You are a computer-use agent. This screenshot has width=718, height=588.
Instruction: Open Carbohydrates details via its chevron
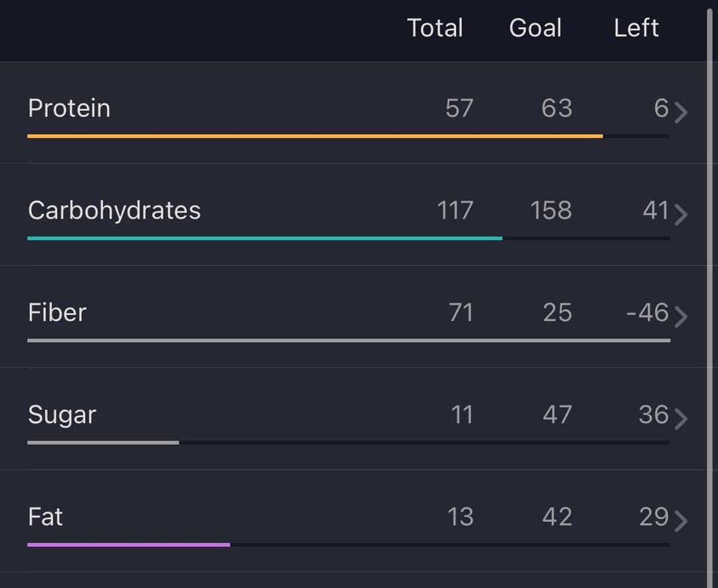coord(681,214)
